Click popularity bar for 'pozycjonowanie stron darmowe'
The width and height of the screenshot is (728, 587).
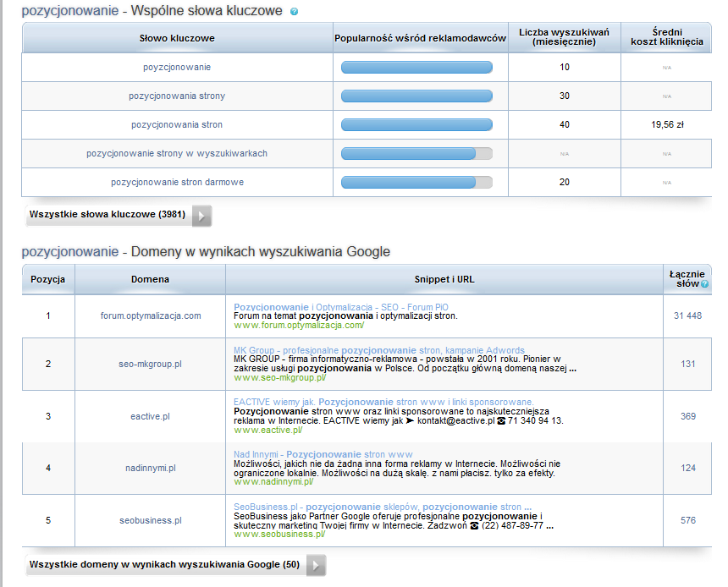point(416,182)
